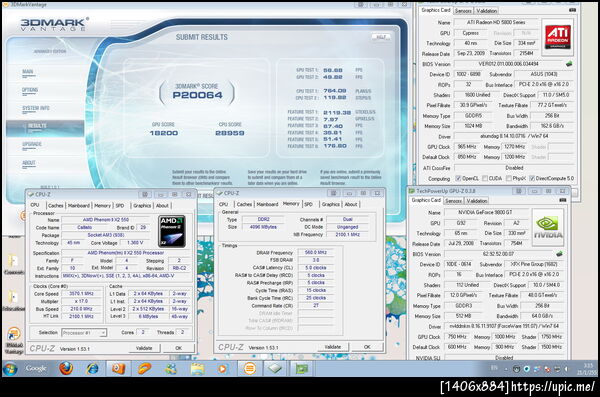Click the NVIDIA logo in GPU-Z

pos(548,228)
